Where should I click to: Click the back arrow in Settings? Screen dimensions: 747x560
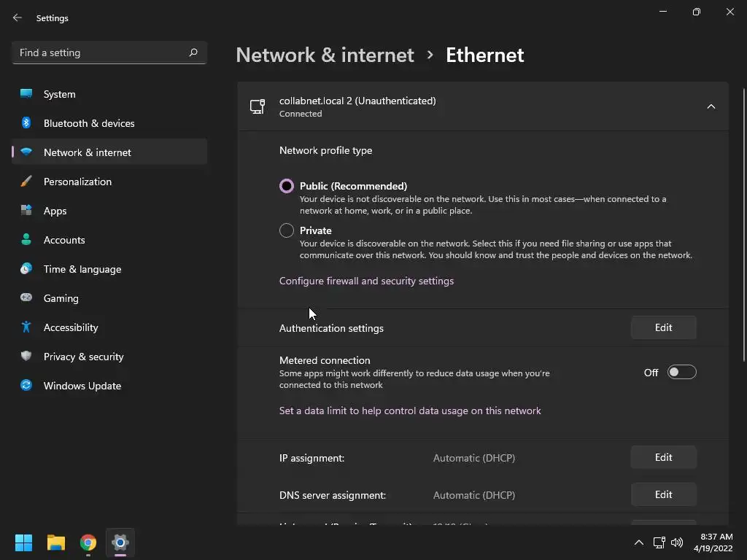pos(18,18)
